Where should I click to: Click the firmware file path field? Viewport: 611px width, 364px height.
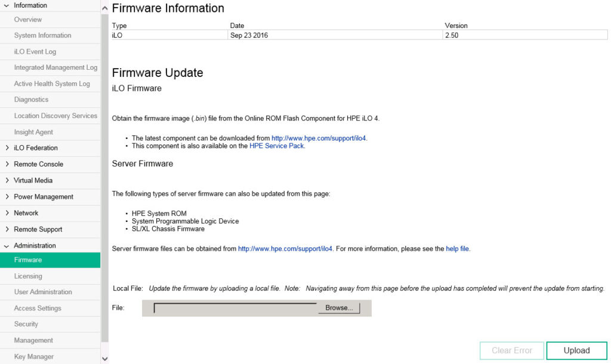[235, 308]
